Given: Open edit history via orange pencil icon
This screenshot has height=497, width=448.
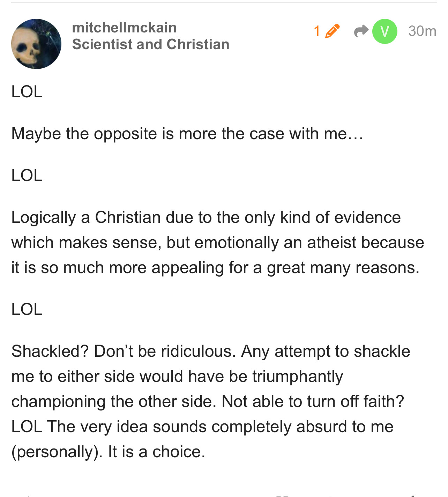Looking at the screenshot, I should [332, 31].
